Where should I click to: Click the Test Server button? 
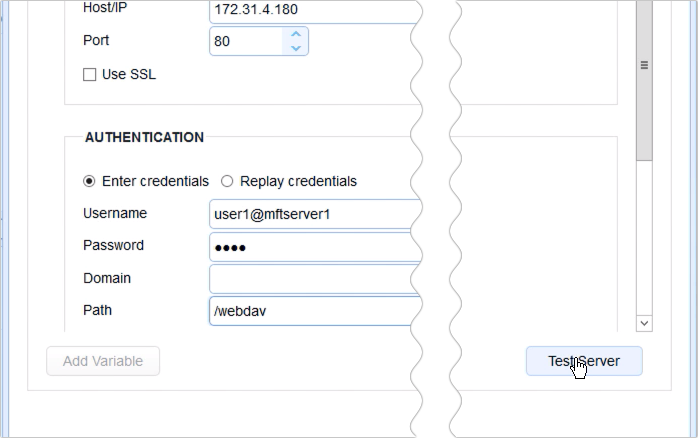click(584, 361)
